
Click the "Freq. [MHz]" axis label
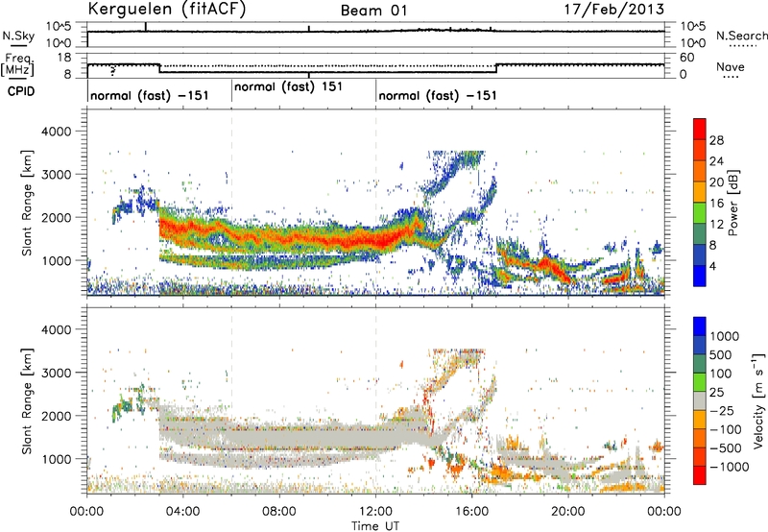coord(17,64)
